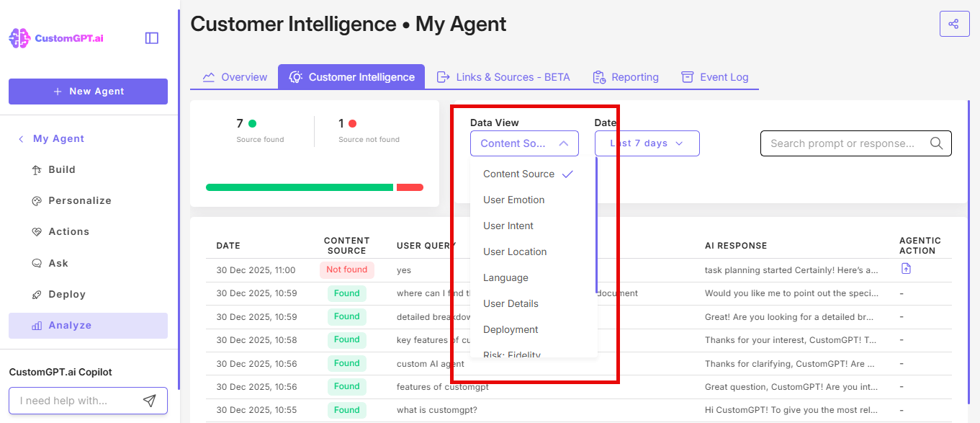Viewport: 980px width, 423px height.
Task: Click the Event Log archive icon
Action: [688, 77]
